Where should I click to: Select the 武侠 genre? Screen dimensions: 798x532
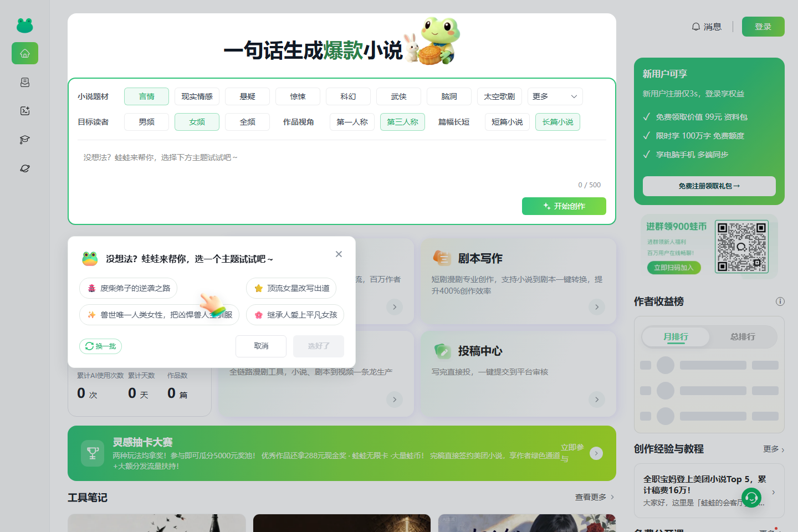tap(399, 96)
